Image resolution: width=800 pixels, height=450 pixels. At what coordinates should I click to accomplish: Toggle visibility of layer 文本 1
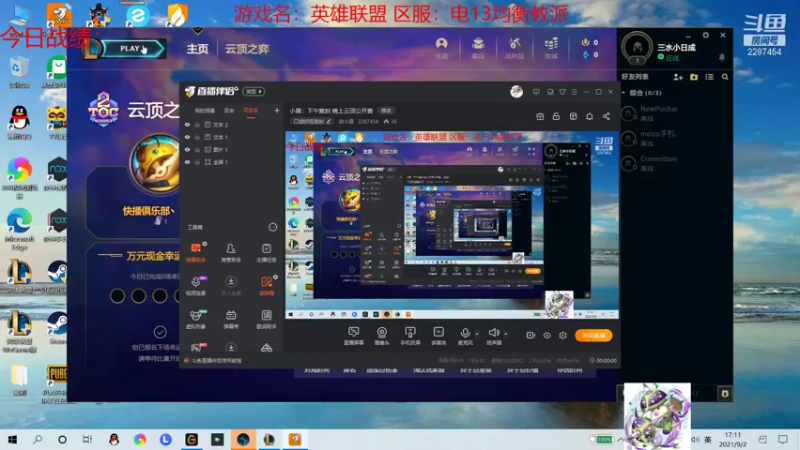187,137
